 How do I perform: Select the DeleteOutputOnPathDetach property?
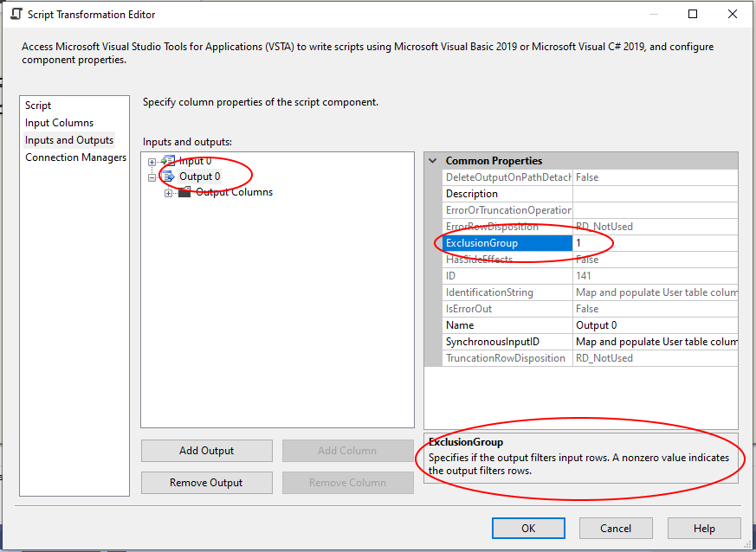point(507,177)
